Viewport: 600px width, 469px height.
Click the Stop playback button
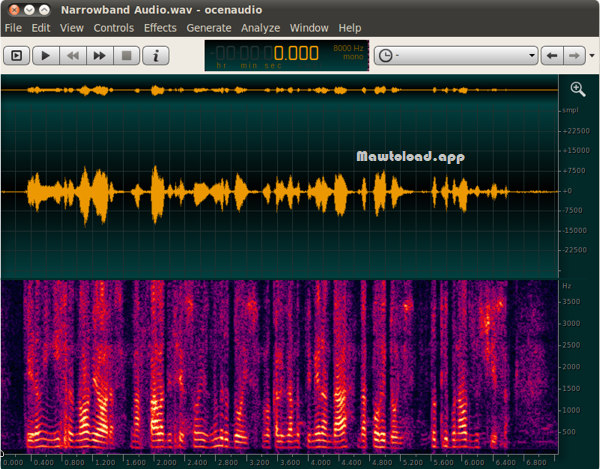(126, 56)
